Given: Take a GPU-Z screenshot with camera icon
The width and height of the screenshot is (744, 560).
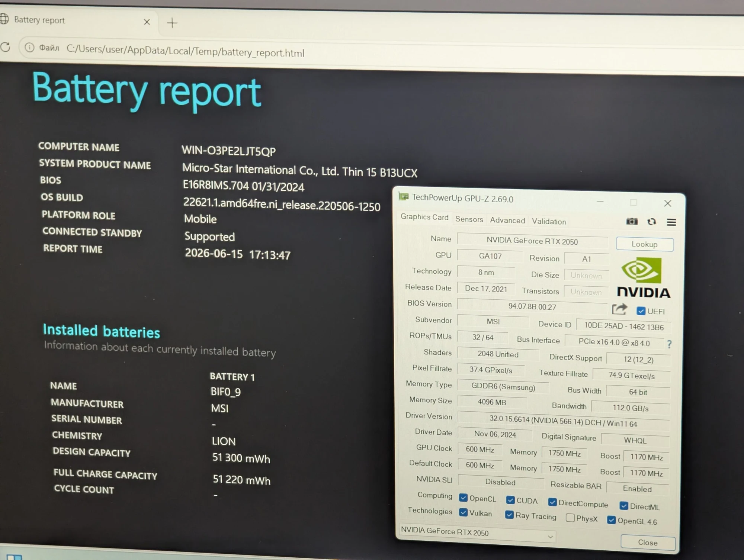Looking at the screenshot, I should (632, 222).
